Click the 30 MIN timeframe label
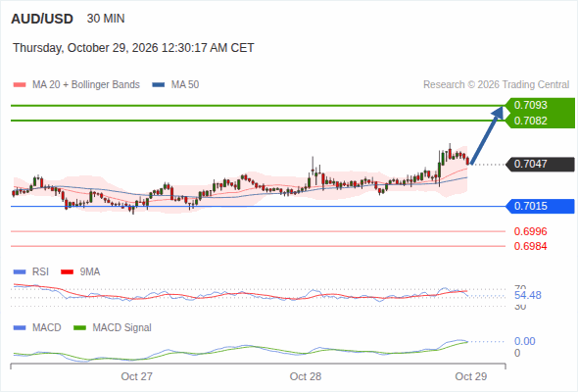The width and height of the screenshot is (578, 392). point(106,19)
